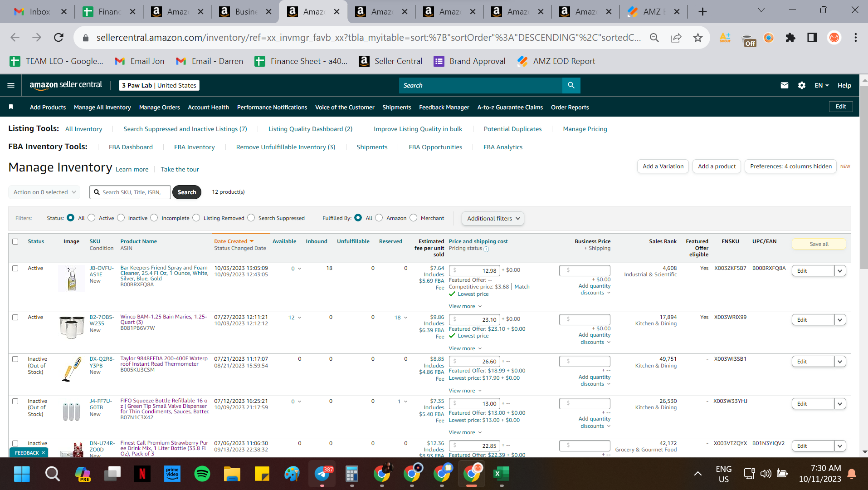Open Windows Start menu

pos(22,474)
